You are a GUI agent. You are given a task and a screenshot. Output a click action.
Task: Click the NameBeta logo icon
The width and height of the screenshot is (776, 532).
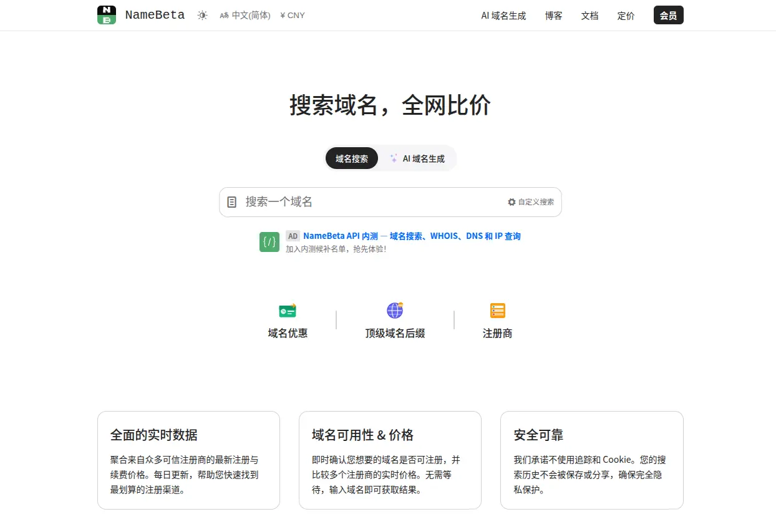107,15
